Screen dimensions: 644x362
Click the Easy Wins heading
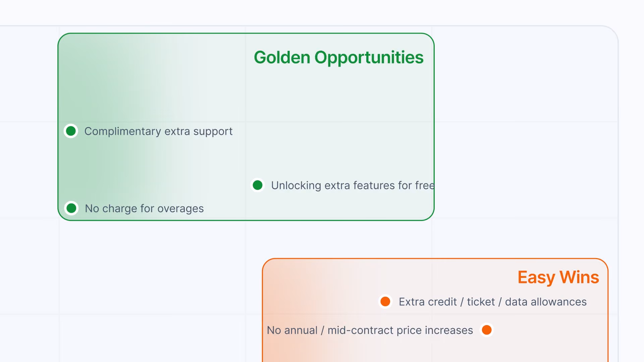[x=558, y=278]
